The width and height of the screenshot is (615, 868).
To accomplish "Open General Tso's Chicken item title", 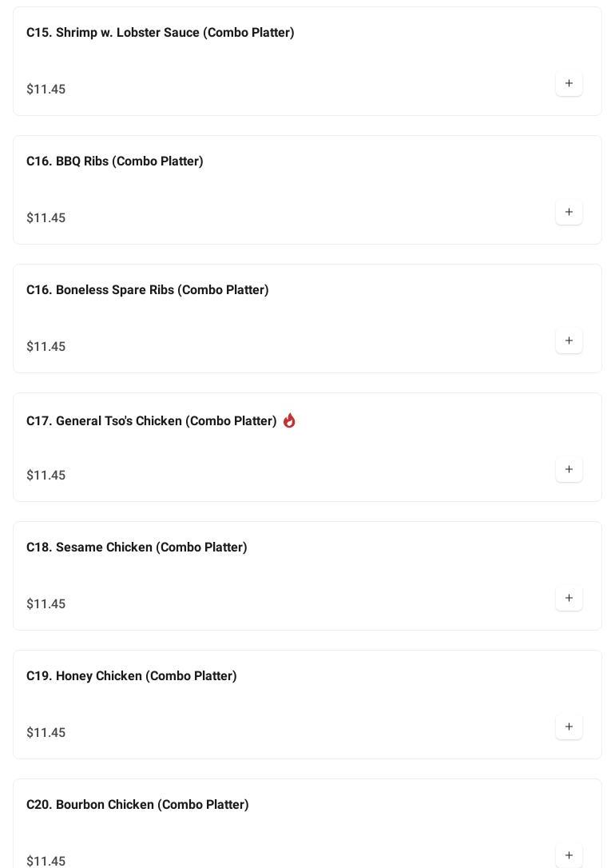I will 151,421.
